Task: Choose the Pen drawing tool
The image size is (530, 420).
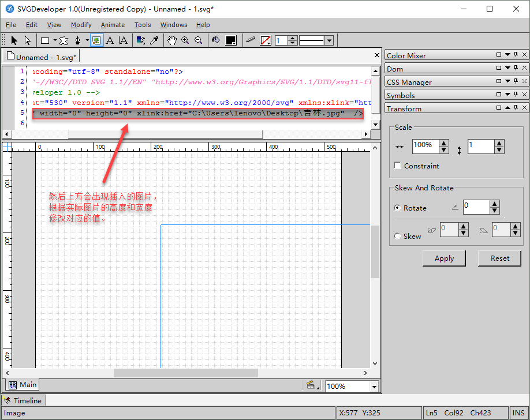Action: [x=77, y=40]
